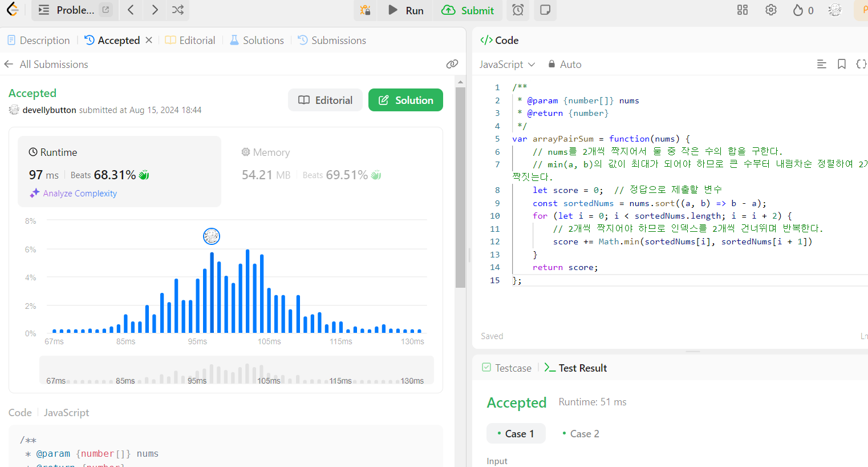
Task: Select Case 1 result
Action: pyautogui.click(x=516, y=433)
